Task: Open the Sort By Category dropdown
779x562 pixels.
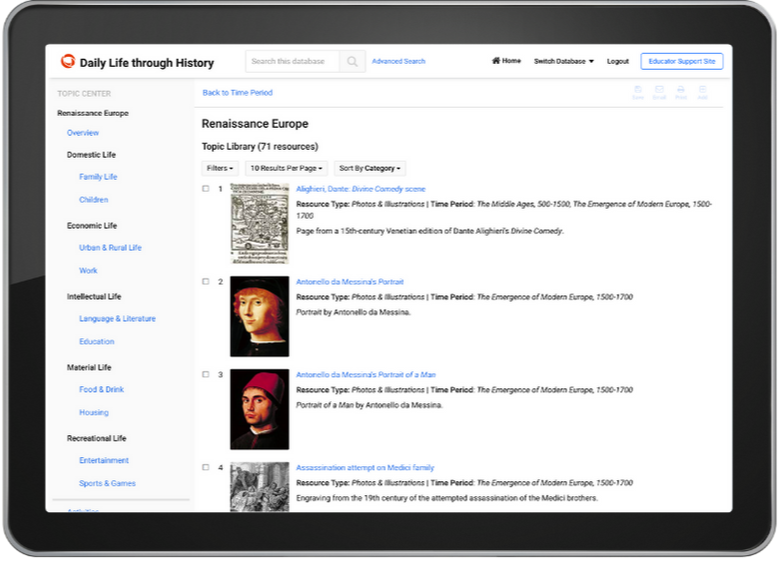Action: 370,168
